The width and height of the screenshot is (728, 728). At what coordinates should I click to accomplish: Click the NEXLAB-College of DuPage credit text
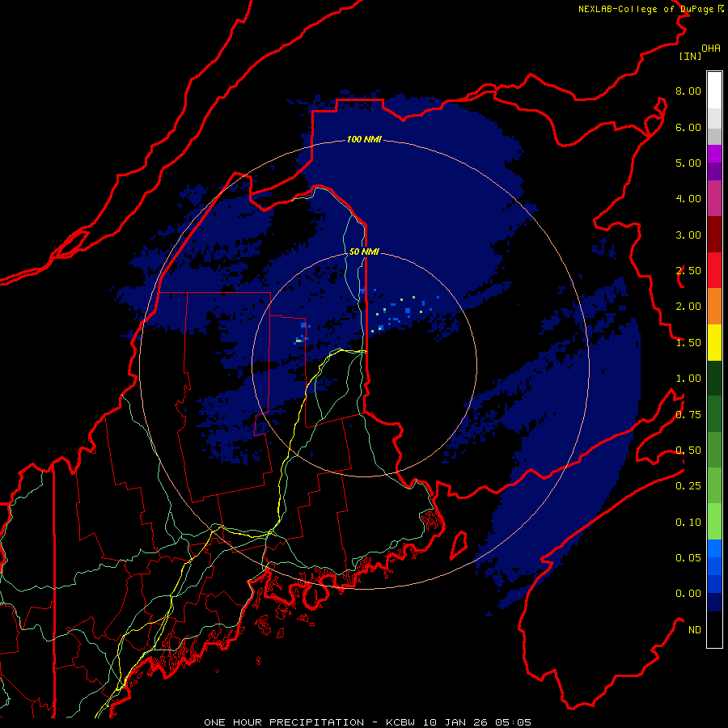[650, 9]
